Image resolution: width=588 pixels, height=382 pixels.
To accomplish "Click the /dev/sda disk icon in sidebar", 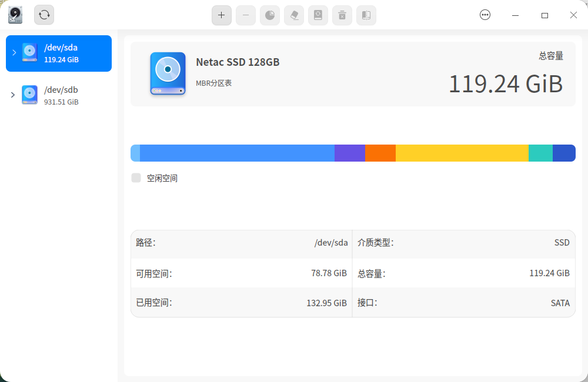I will click(x=29, y=52).
